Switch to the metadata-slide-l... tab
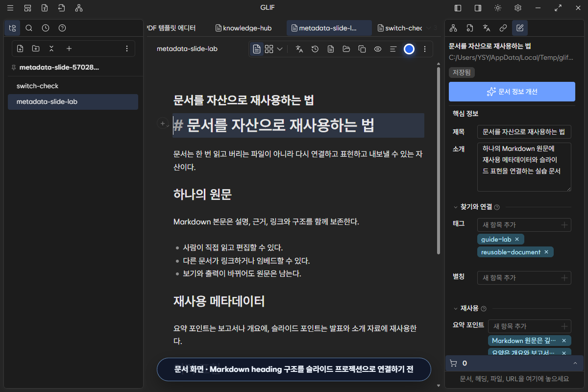The height and width of the screenshot is (392, 588). (329, 28)
